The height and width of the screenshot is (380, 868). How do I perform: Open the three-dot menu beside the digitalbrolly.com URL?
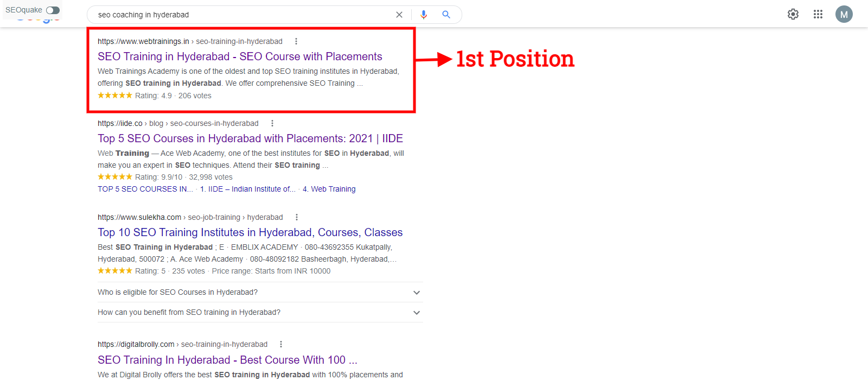(280, 344)
